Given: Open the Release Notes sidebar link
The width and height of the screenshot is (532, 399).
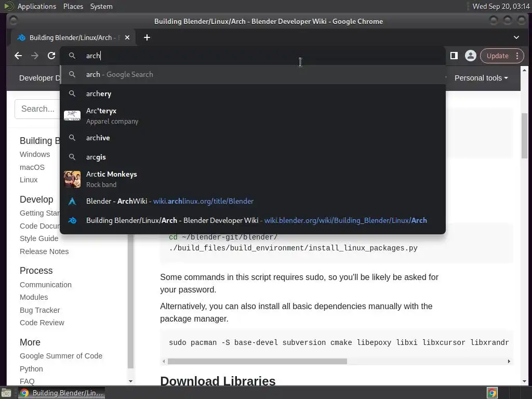Looking at the screenshot, I should click(44, 251).
